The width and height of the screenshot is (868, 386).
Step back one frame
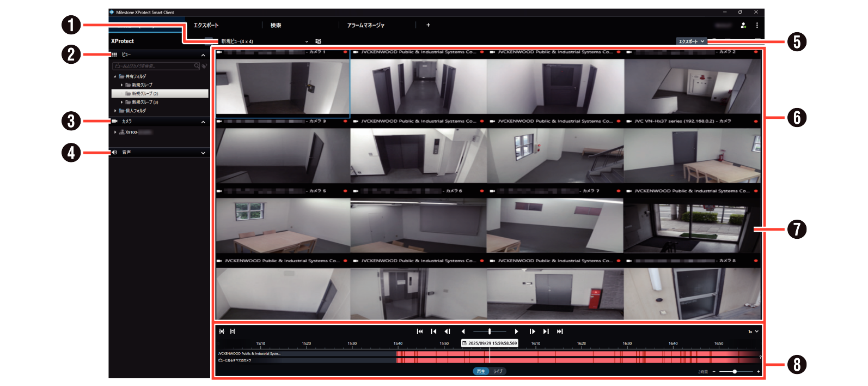447,331
